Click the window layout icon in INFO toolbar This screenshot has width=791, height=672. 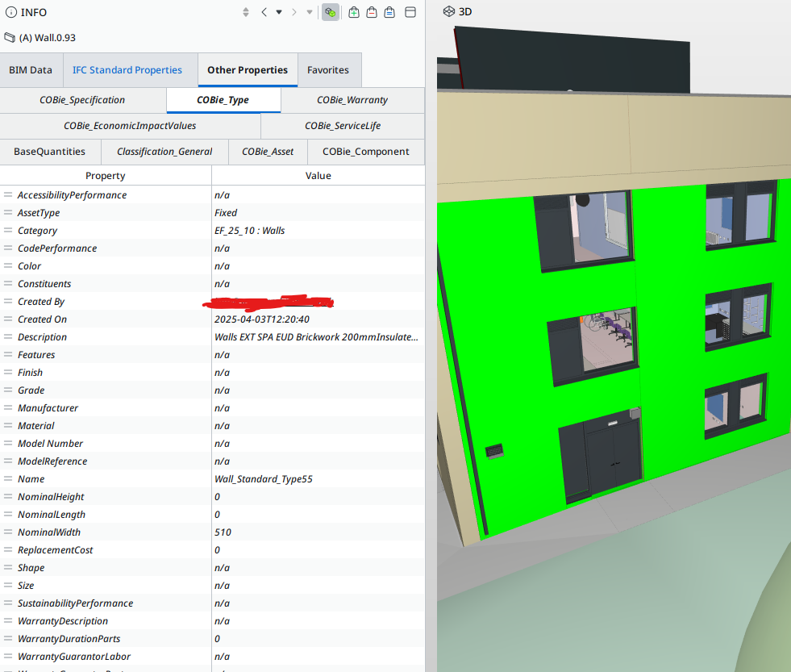pos(410,12)
